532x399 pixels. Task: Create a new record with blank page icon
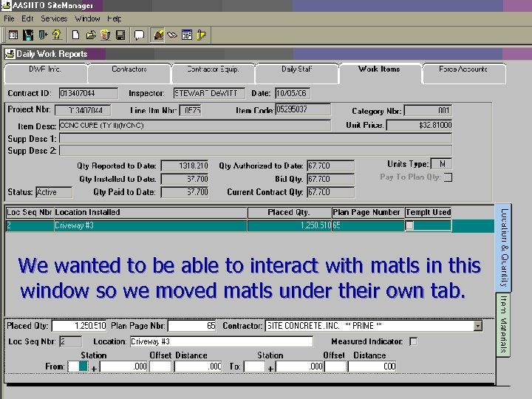click(75, 35)
